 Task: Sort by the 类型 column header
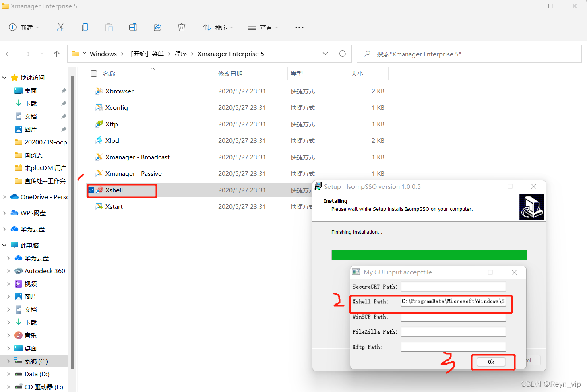coord(297,74)
